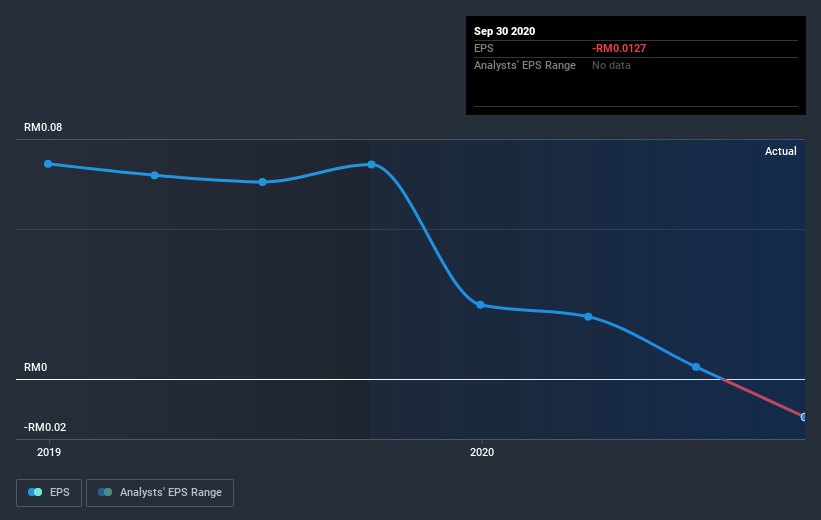Click the -RM0.0127 EPS value in tooltip

(619, 48)
